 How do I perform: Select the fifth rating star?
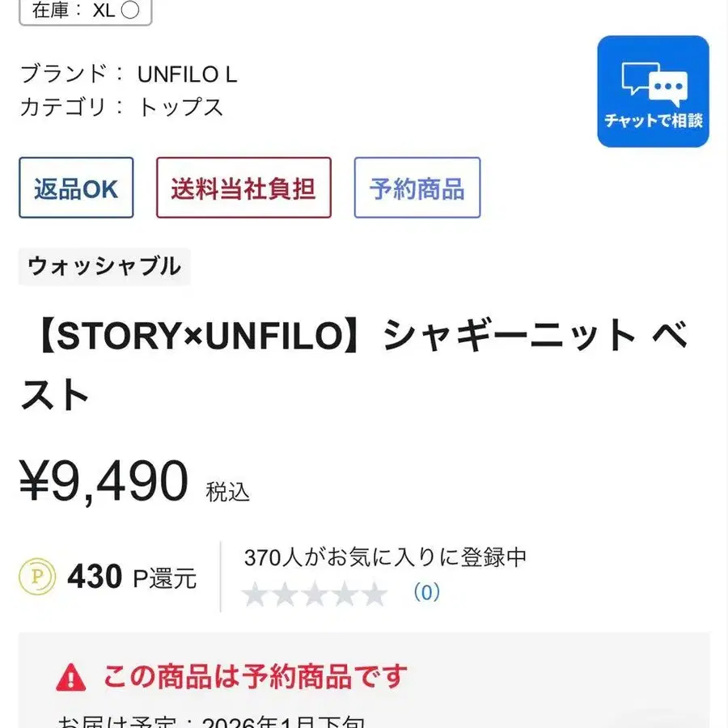click(375, 595)
